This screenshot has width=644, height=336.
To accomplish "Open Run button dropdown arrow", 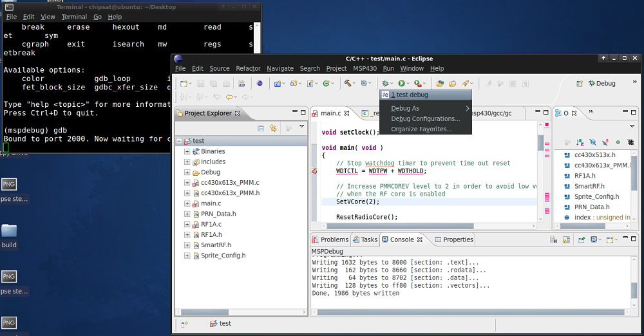I will click(408, 84).
